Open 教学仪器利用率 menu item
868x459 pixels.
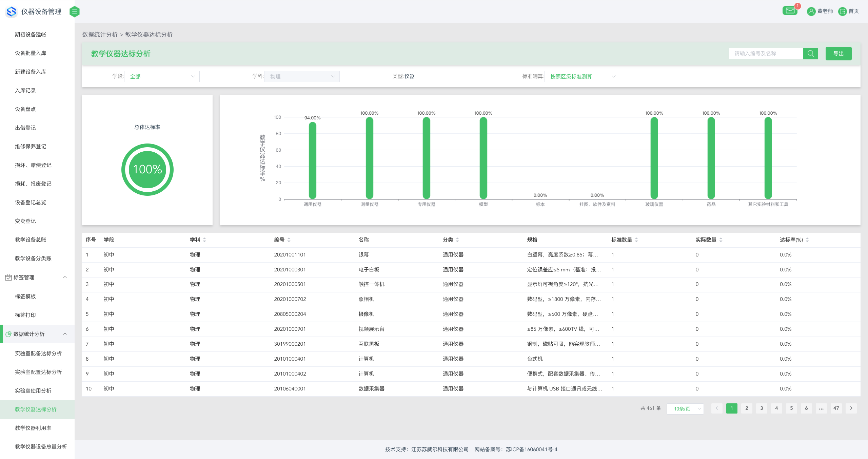coord(33,428)
